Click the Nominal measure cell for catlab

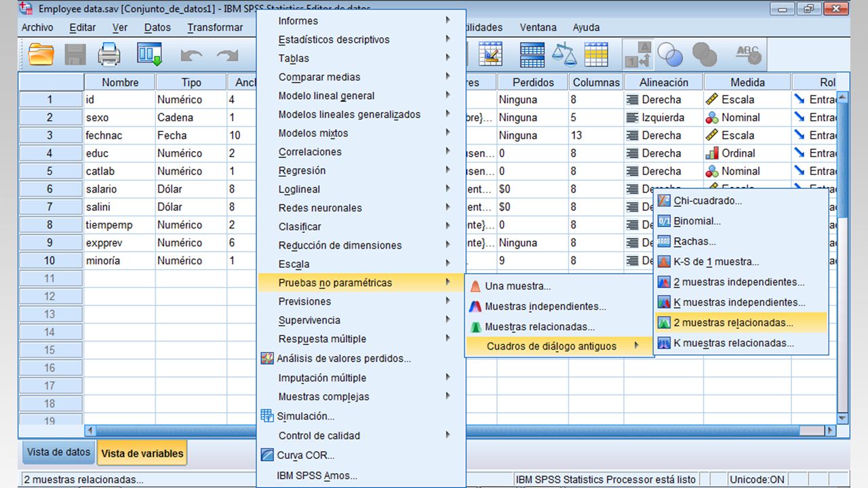point(747,171)
